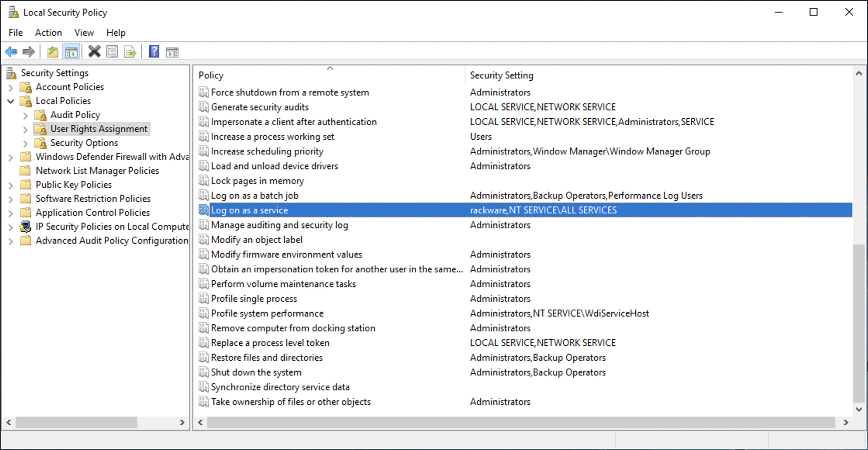Image resolution: width=868 pixels, height=450 pixels.
Task: Select 'Synchronize directory service data' policy
Action: tap(280, 387)
